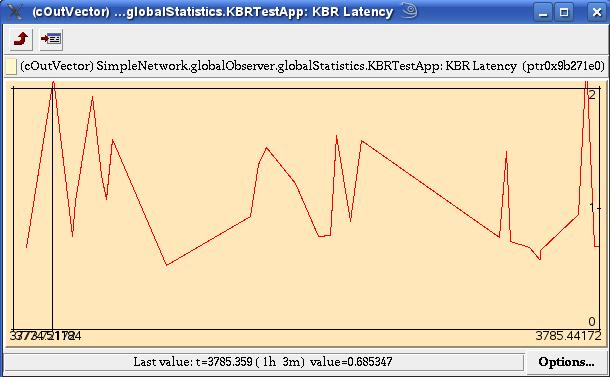The height and width of the screenshot is (377, 610).
Task: Open the inspect-as-object toolbar icon
Action: point(51,39)
